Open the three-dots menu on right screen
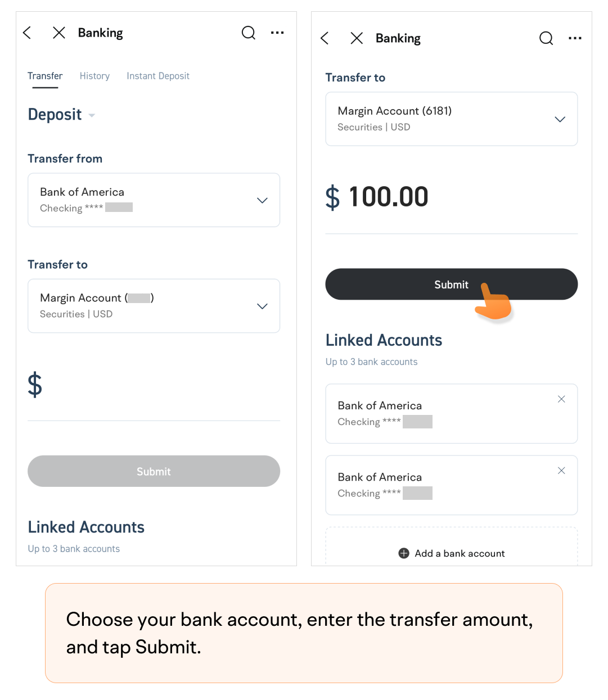The height and width of the screenshot is (700, 608). point(575,38)
